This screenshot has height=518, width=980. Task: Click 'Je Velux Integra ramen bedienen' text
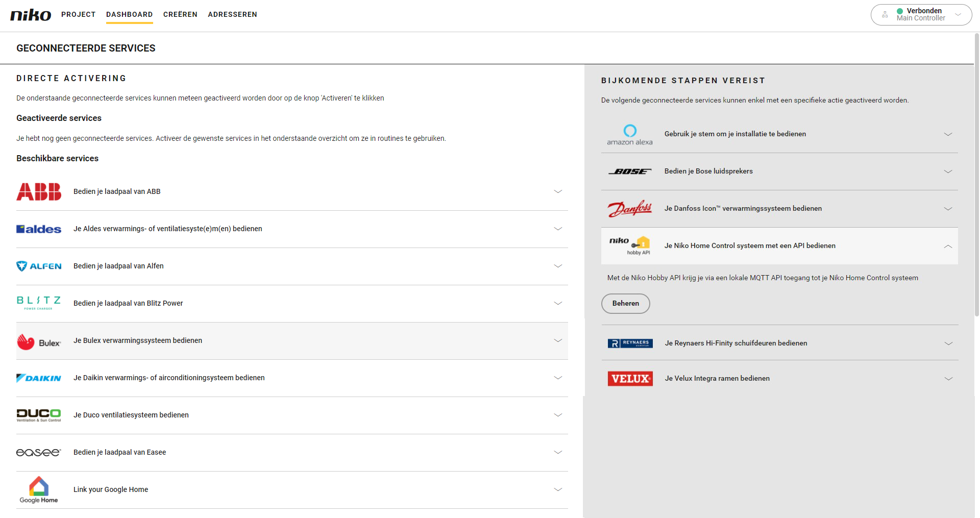(x=717, y=378)
